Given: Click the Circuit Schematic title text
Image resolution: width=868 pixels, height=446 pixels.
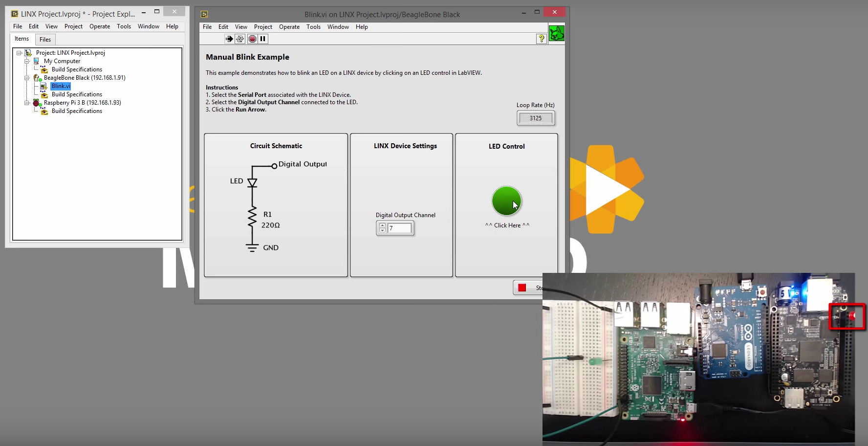Looking at the screenshot, I should pos(276,146).
